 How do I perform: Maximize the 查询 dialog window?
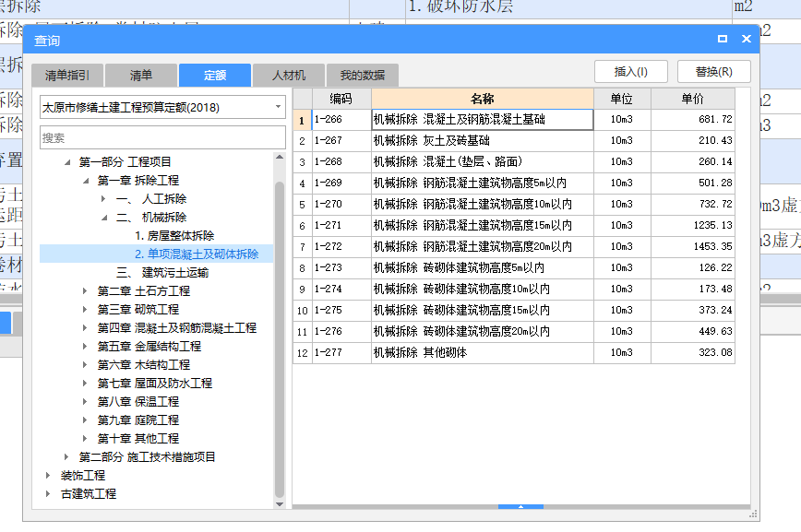[x=723, y=39]
